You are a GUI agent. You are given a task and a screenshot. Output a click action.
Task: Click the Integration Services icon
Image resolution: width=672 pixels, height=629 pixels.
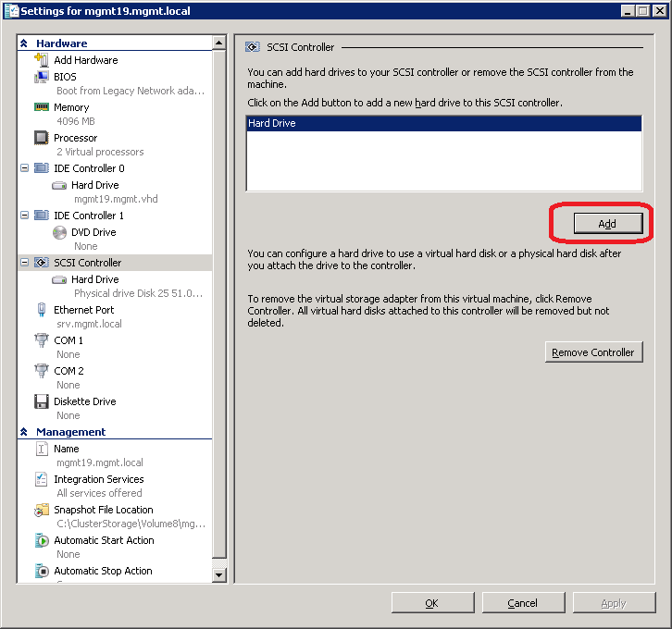pyautogui.click(x=42, y=479)
